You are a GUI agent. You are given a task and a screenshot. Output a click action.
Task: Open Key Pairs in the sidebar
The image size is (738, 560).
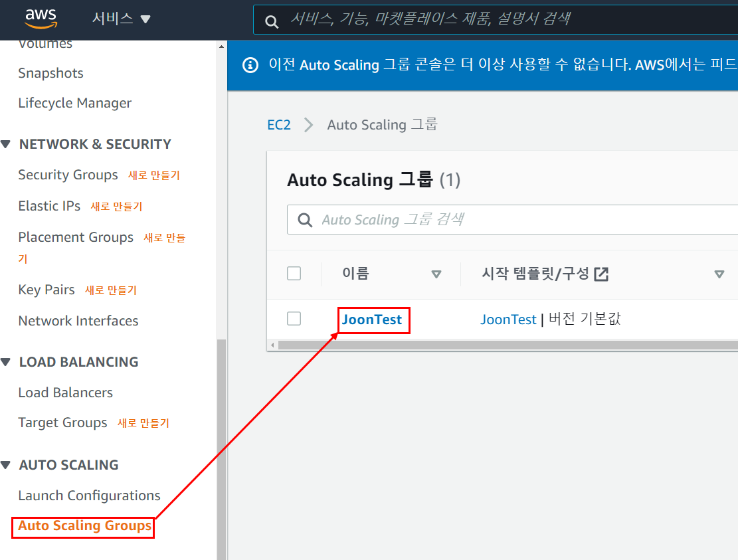(x=46, y=290)
